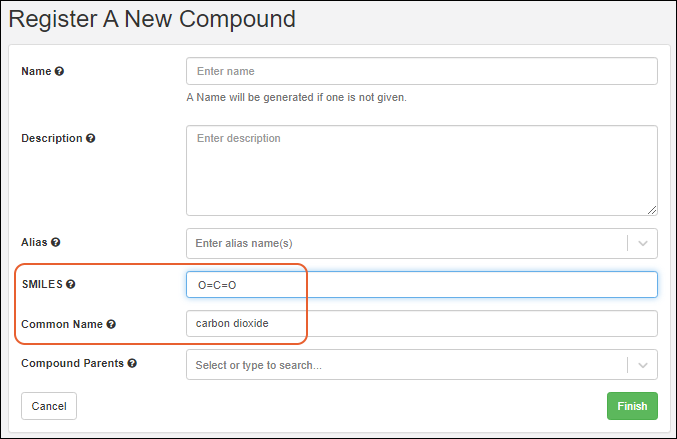Click the SMILES field label
Image resolution: width=677 pixels, height=439 pixels.
[41, 285]
